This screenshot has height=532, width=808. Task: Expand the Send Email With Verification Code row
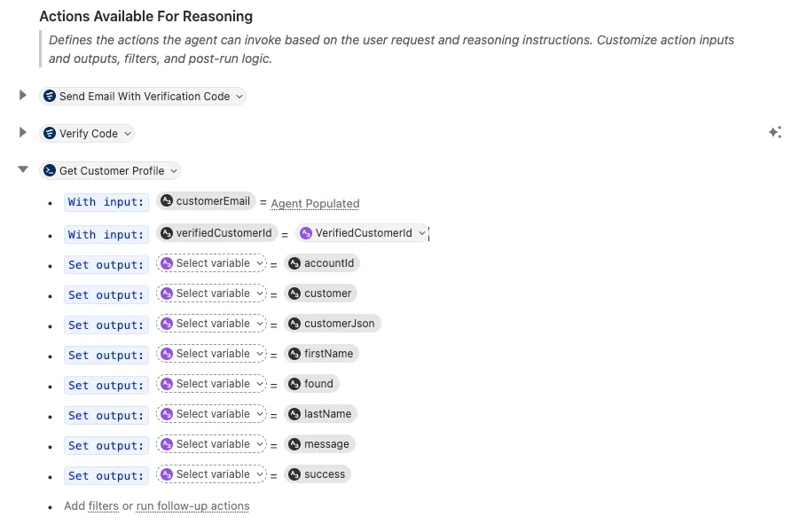click(23, 96)
